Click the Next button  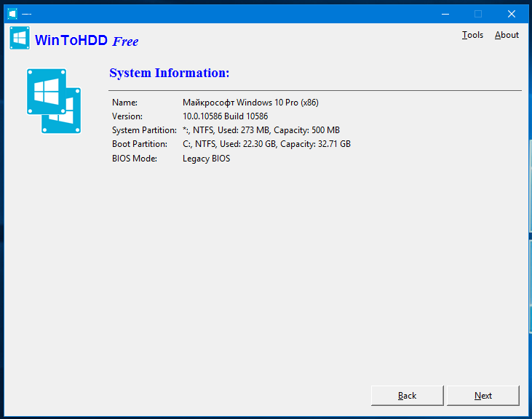tap(483, 396)
